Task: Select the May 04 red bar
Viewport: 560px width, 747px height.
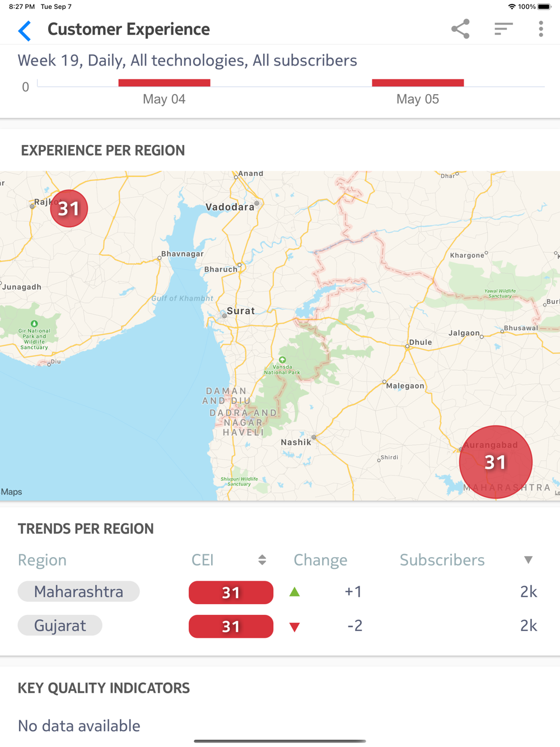Action: [x=164, y=83]
